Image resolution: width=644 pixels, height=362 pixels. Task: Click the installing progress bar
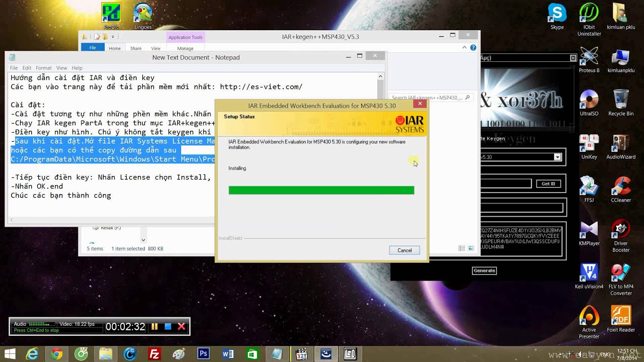click(321, 190)
